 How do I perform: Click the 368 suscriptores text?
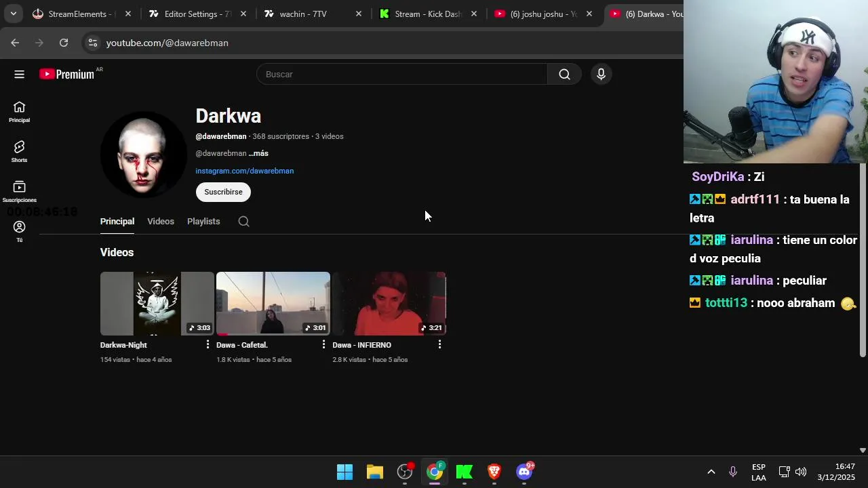click(x=281, y=136)
